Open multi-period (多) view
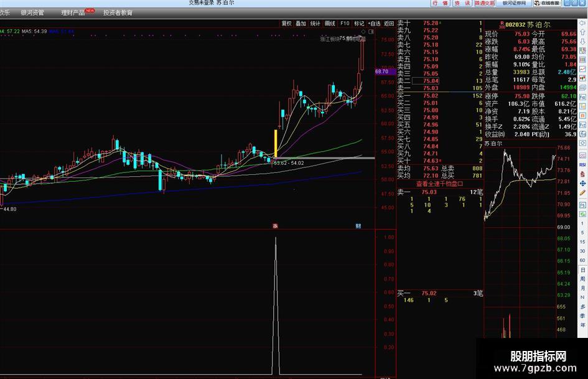Screen dimensions: 588x379 [x=582, y=307]
